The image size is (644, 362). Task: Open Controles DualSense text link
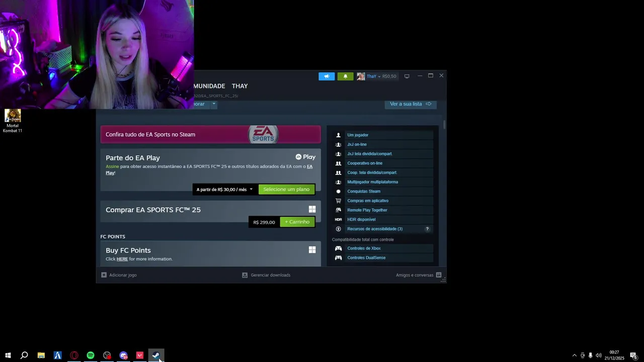(366, 257)
